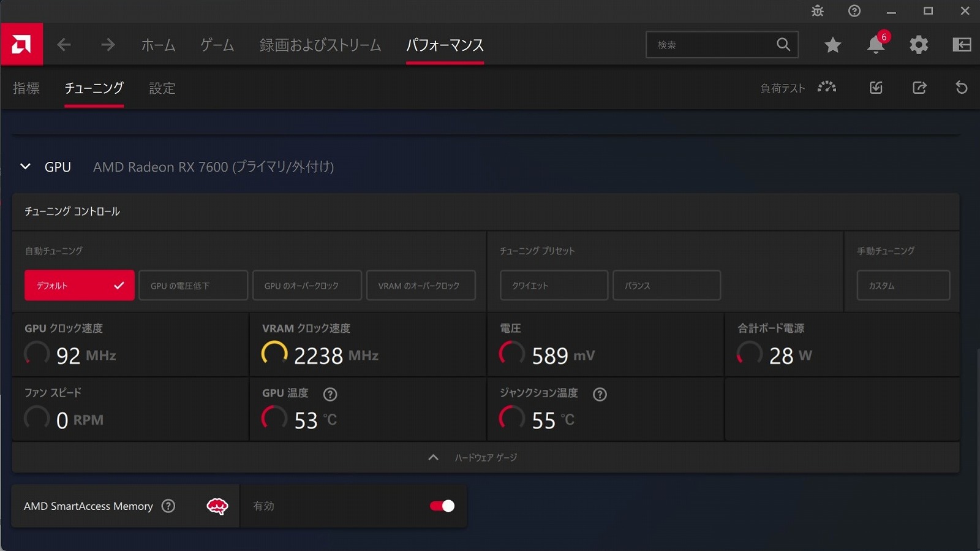Collapse the ハードウェア ゲージ panel
The height and width of the screenshot is (551, 980).
[433, 458]
